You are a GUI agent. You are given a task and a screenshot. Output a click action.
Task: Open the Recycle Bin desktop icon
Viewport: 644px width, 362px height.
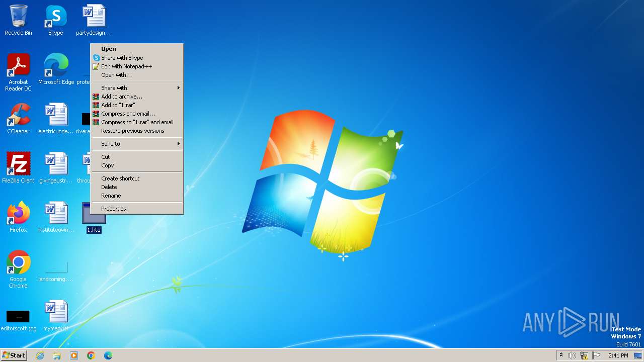tap(18, 20)
